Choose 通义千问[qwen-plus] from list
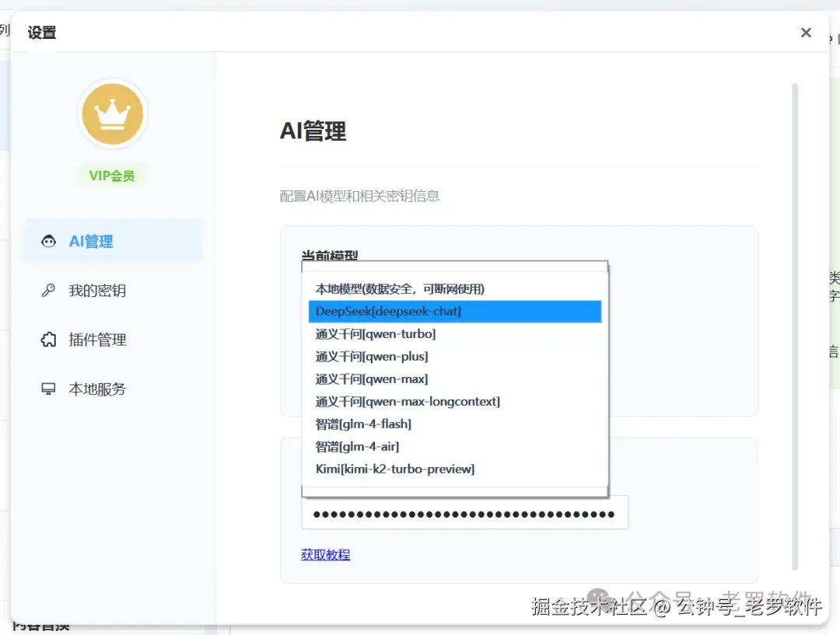The image size is (840, 635). pos(455,357)
